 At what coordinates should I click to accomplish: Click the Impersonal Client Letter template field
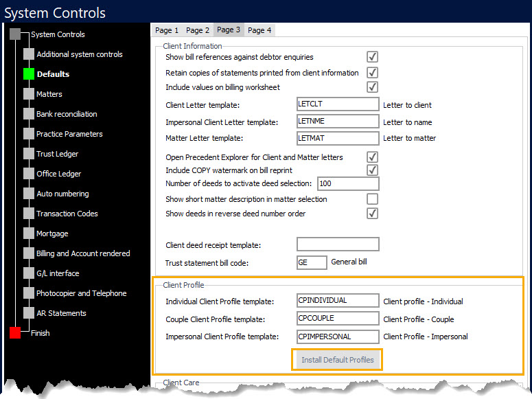(338, 122)
